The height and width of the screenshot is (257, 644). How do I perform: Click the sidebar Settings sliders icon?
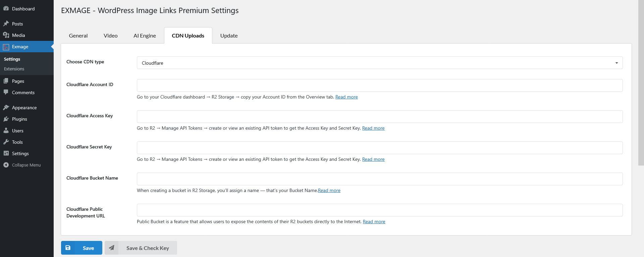click(6, 153)
